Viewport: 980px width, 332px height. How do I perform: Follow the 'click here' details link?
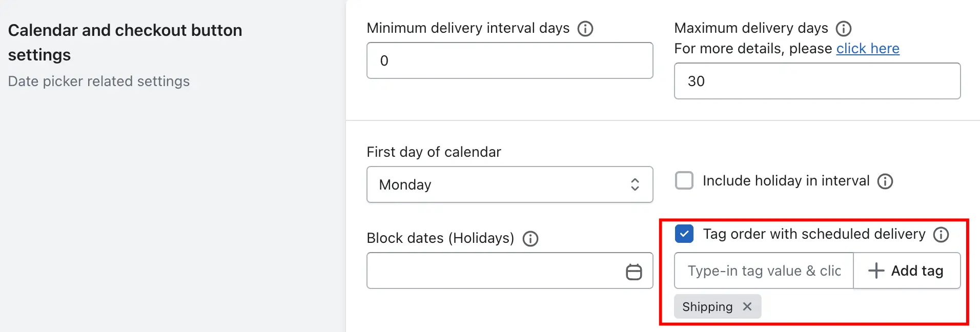click(867, 49)
